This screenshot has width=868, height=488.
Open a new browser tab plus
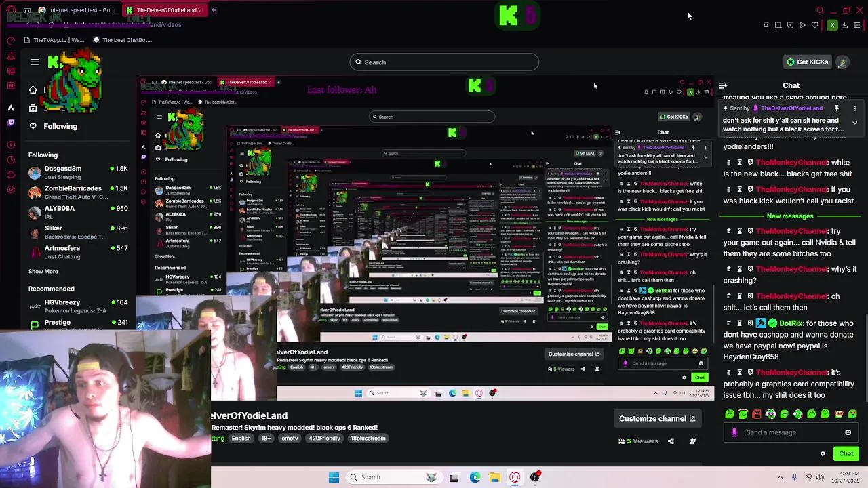point(213,10)
